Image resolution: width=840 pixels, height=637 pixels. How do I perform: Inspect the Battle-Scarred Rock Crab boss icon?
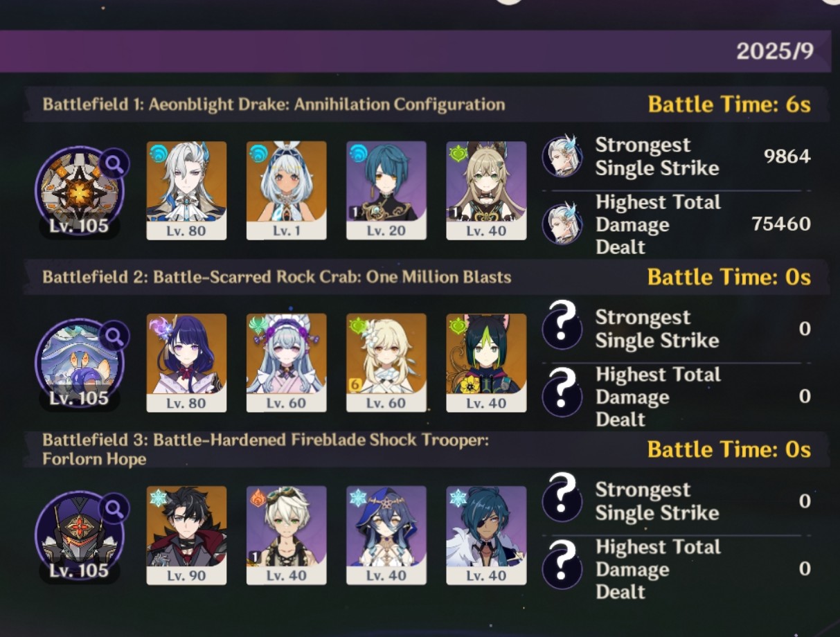click(78, 363)
